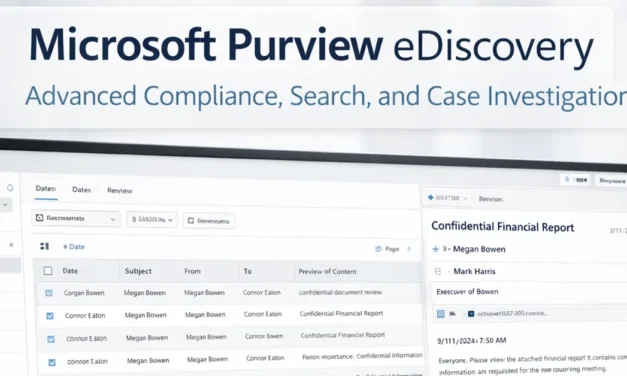
Task: Click the From column header
Action: click(192, 271)
